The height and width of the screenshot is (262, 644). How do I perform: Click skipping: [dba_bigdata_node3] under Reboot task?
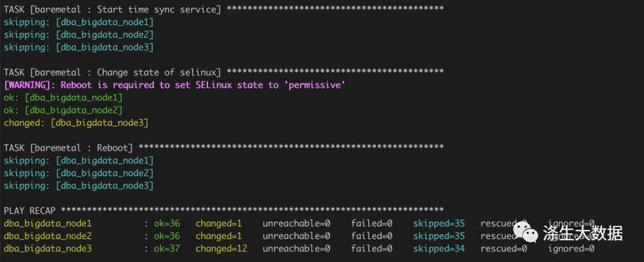[x=78, y=186]
